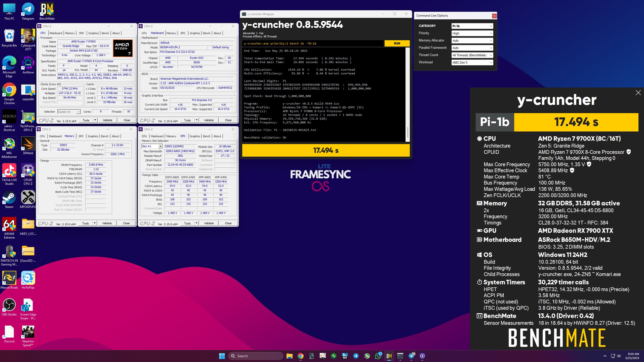Screen dimensions: 644x362
Task: Open the HKEY_LOC... folder on the desktop
Action: click(28, 226)
